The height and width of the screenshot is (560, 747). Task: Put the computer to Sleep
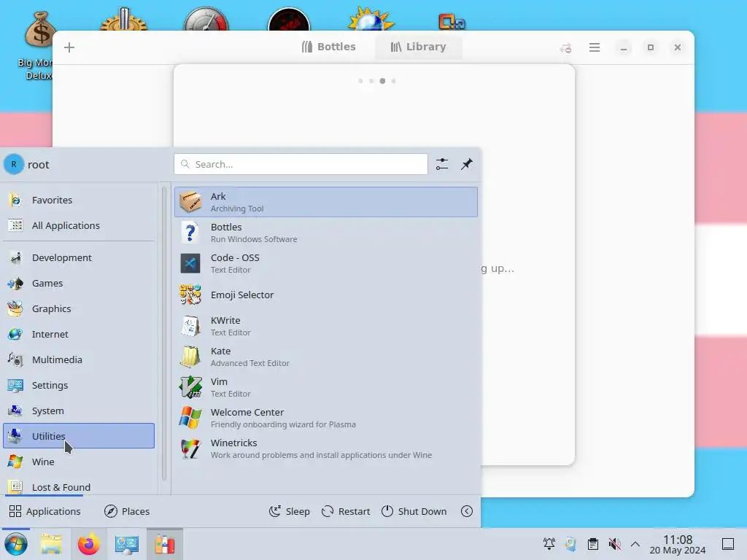289,511
